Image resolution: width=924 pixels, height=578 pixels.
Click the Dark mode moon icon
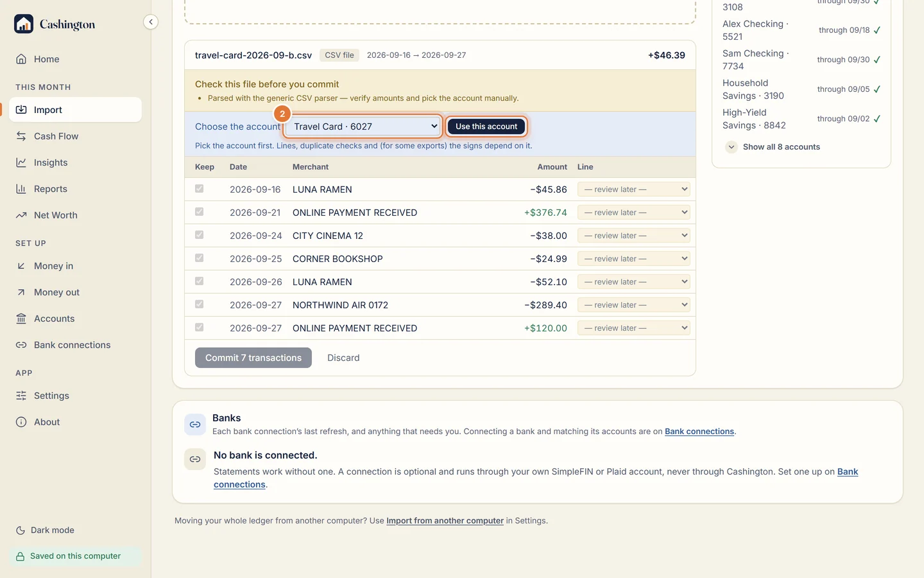click(x=21, y=530)
